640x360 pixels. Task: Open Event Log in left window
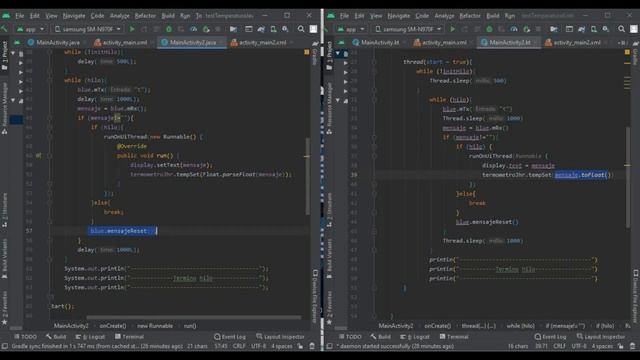tap(230, 337)
